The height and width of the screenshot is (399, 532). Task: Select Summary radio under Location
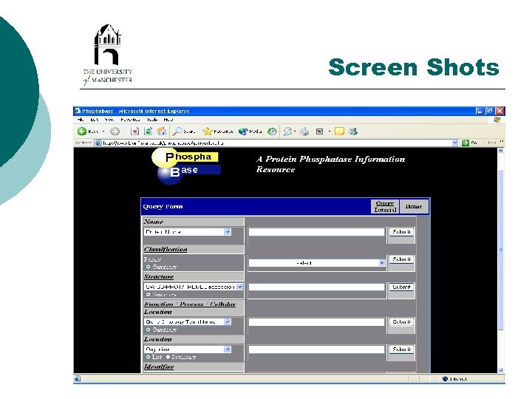coord(168,357)
